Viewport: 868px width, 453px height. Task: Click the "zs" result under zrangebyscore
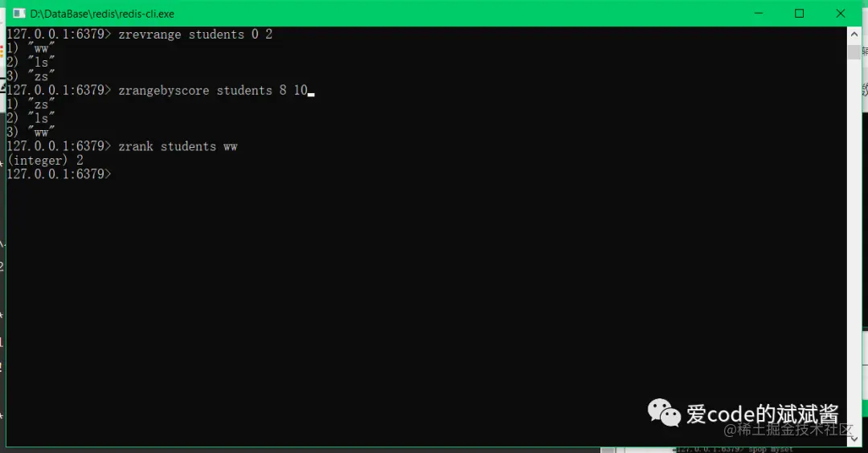[41, 104]
